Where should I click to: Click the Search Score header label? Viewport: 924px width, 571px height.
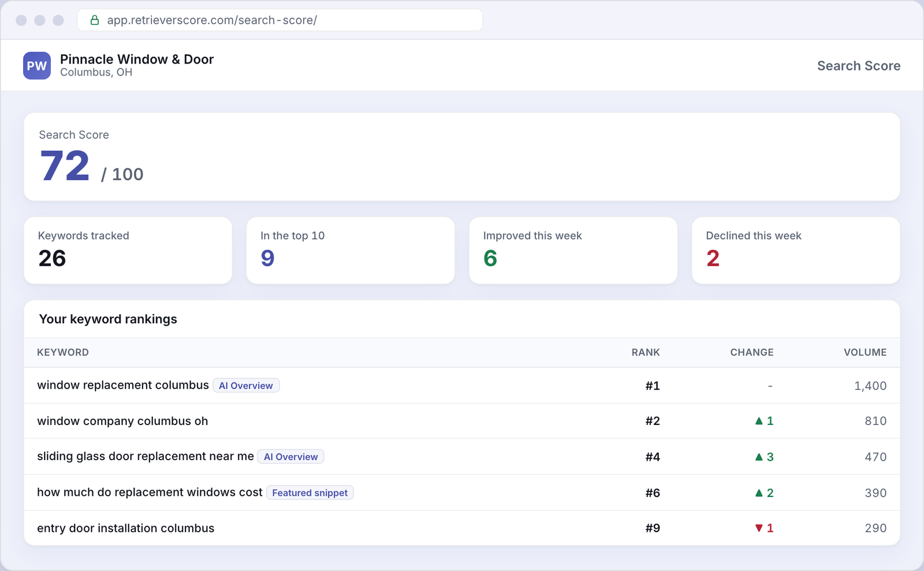[x=859, y=66]
